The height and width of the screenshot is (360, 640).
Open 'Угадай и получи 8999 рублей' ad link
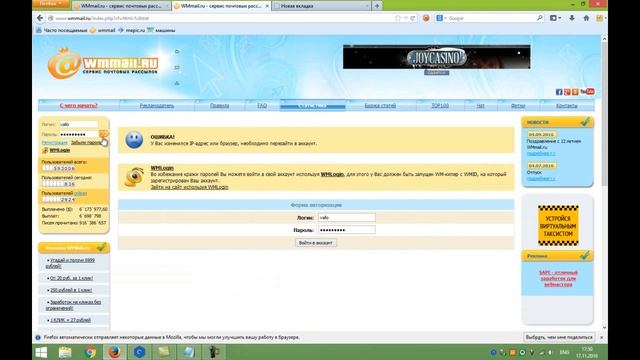pos(70,263)
